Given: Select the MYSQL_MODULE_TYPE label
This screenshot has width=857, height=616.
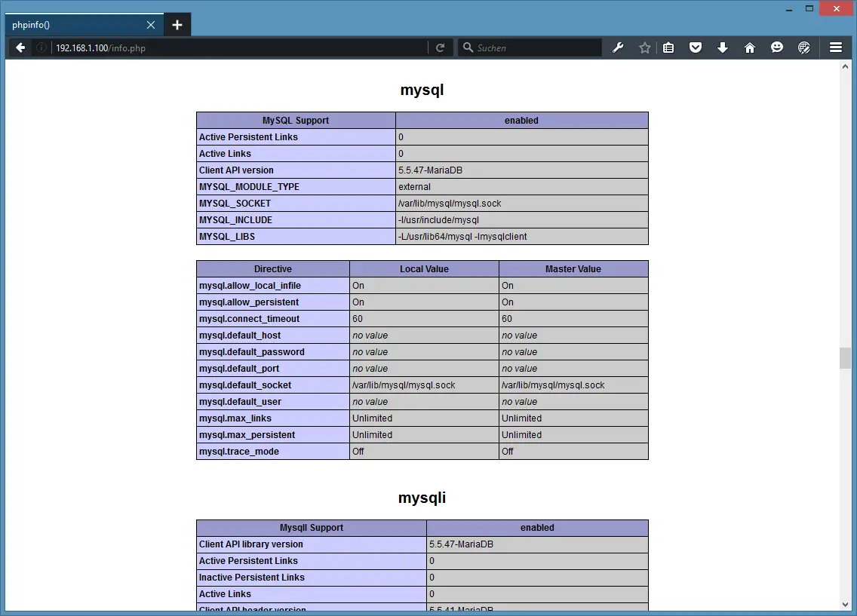Looking at the screenshot, I should (x=249, y=187).
